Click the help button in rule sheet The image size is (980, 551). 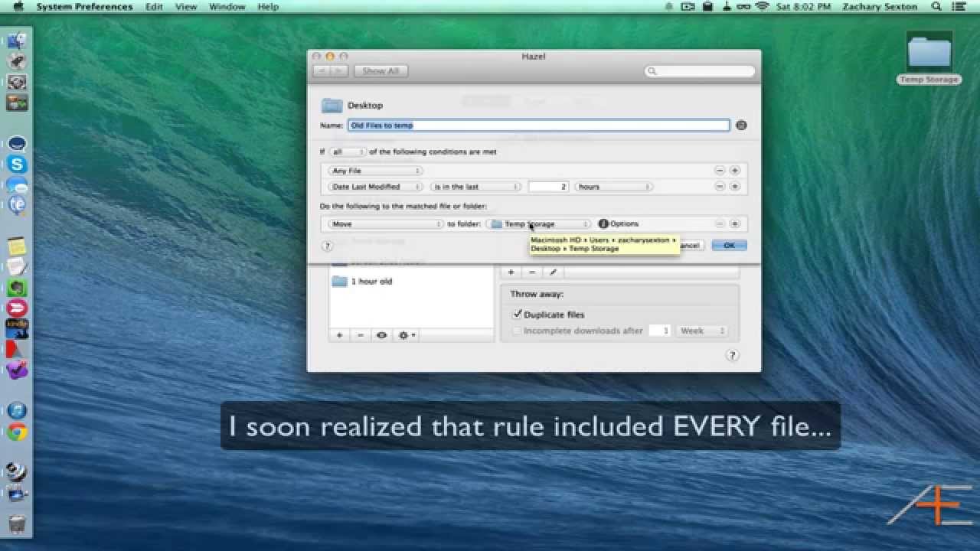tap(327, 246)
